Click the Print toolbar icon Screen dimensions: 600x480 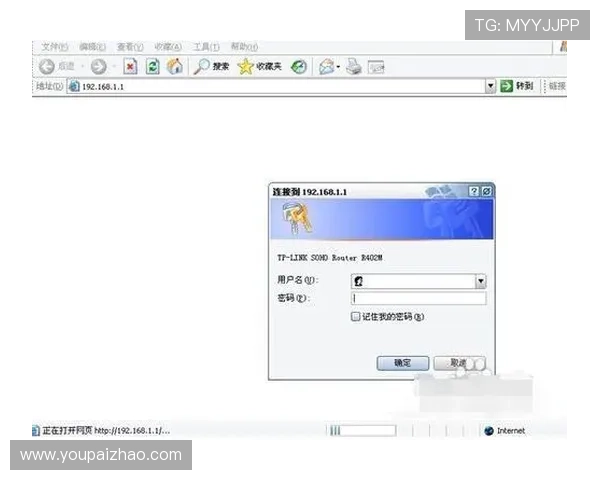353,67
